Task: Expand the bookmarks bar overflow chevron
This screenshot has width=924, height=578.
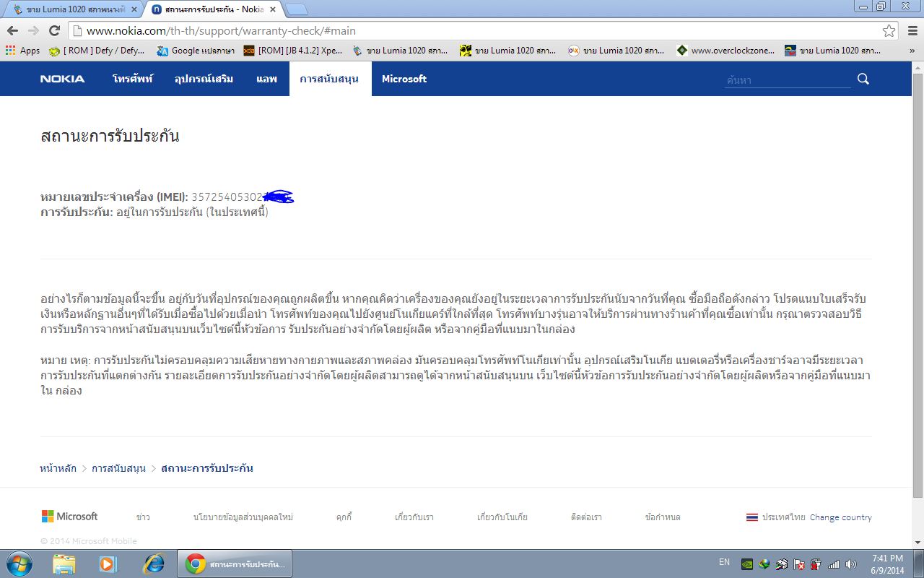Action: [x=912, y=51]
